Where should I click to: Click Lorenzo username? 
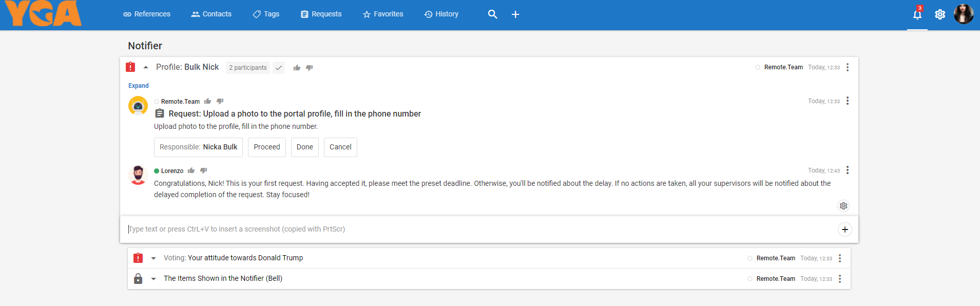tap(172, 171)
